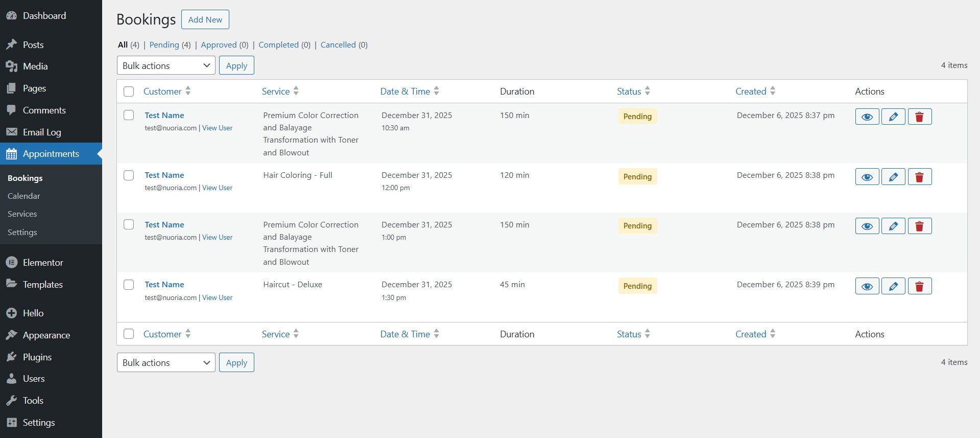This screenshot has height=438, width=980.
Task: Filter bookings by Completed (0)
Action: (x=284, y=45)
